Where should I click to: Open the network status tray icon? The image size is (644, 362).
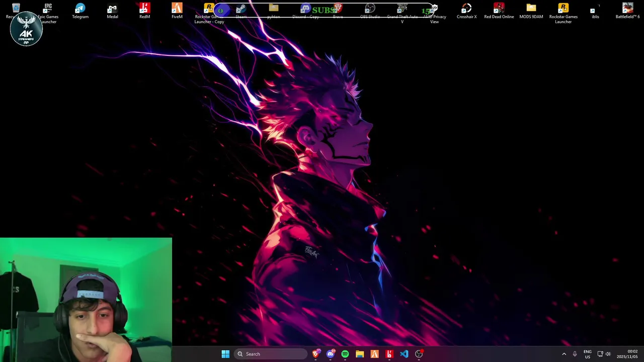coord(600,354)
